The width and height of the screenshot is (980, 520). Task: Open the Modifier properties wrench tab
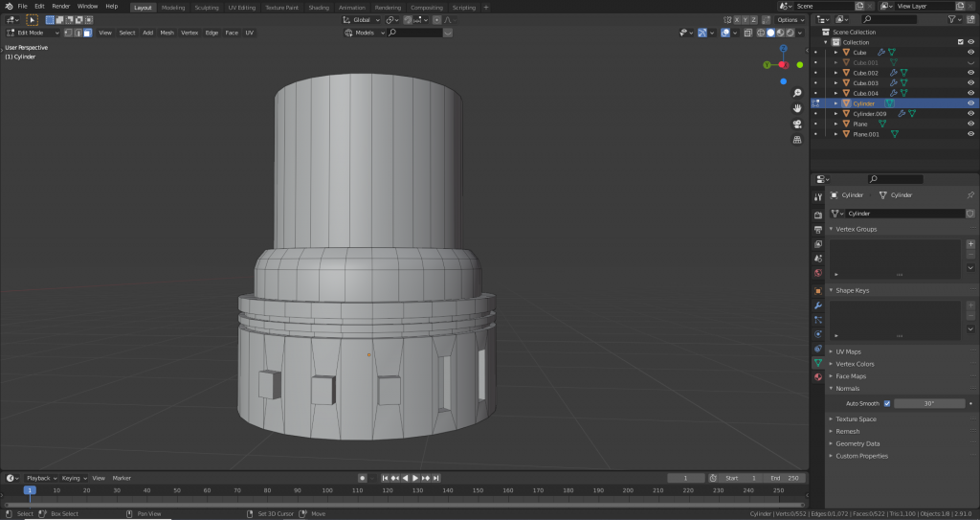(x=818, y=305)
